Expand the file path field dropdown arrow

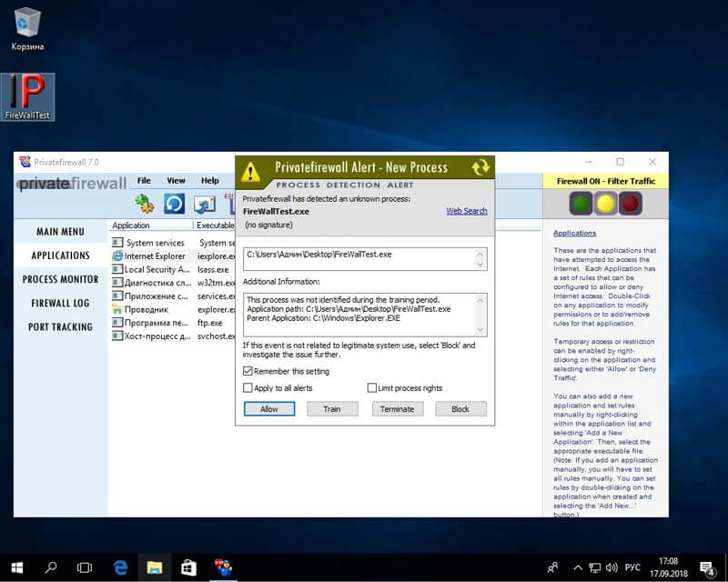[x=481, y=263]
